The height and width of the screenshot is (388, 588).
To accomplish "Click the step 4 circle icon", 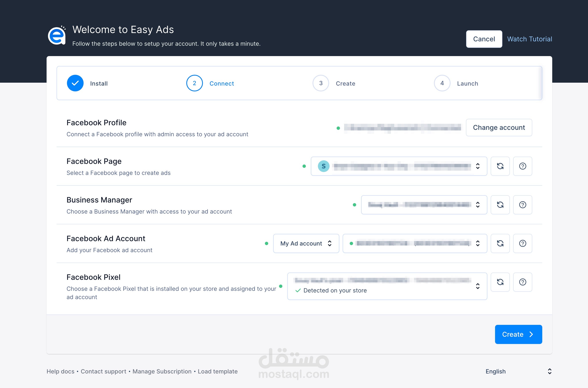I will (442, 83).
